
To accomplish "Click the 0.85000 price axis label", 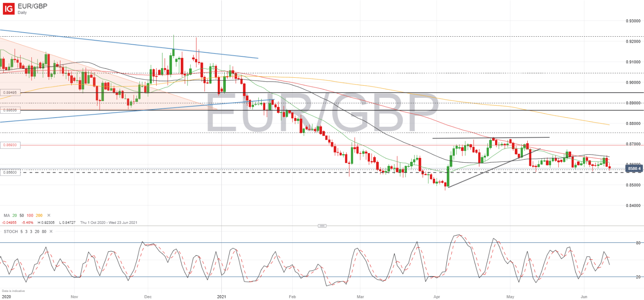I will pyautogui.click(x=633, y=185).
